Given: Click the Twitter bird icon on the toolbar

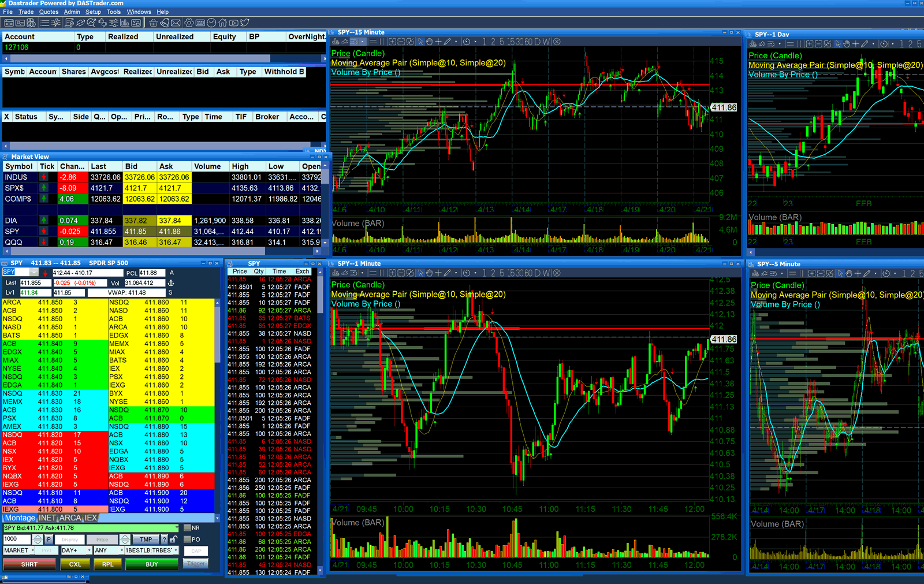Looking at the screenshot, I should (245, 23).
